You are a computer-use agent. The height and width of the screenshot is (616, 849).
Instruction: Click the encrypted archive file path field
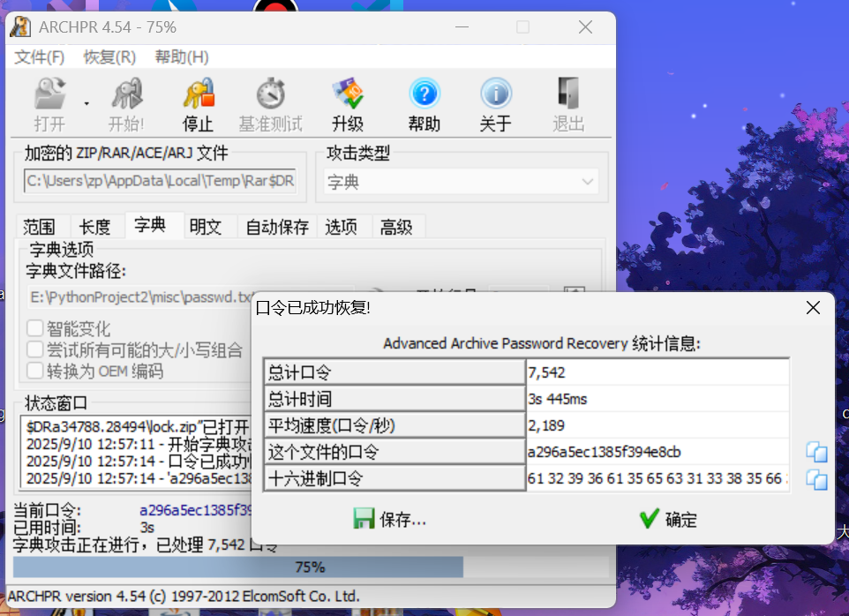[161, 181]
